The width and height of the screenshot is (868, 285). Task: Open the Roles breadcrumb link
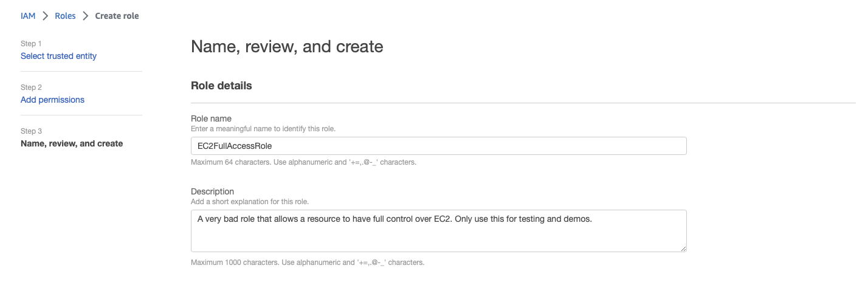pos(65,16)
